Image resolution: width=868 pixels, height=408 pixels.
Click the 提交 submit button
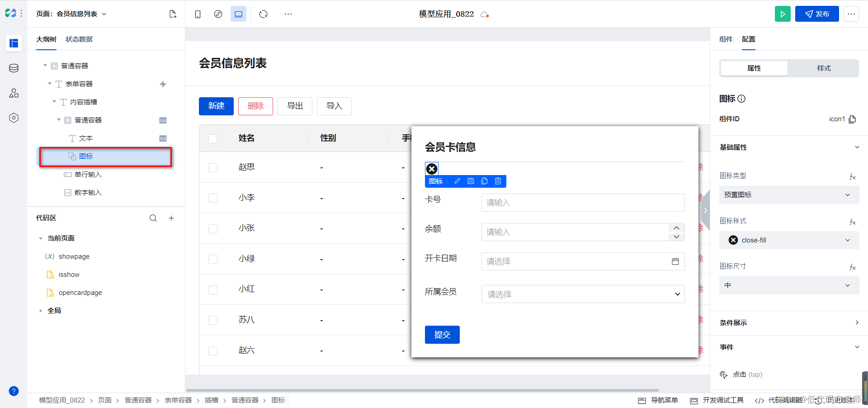tap(442, 335)
